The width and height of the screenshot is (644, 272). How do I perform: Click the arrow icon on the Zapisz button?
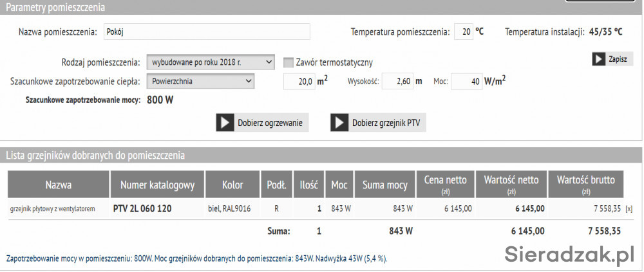tap(599, 59)
